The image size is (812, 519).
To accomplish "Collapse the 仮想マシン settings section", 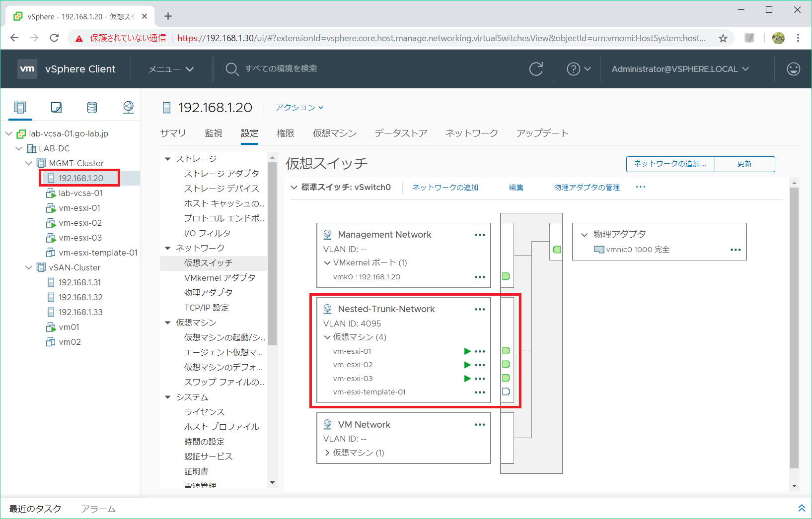I will (x=167, y=323).
